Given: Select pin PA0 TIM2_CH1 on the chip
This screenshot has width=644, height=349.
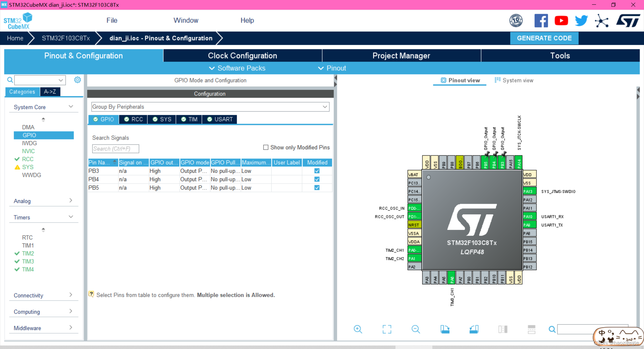Looking at the screenshot, I should click(x=414, y=250).
